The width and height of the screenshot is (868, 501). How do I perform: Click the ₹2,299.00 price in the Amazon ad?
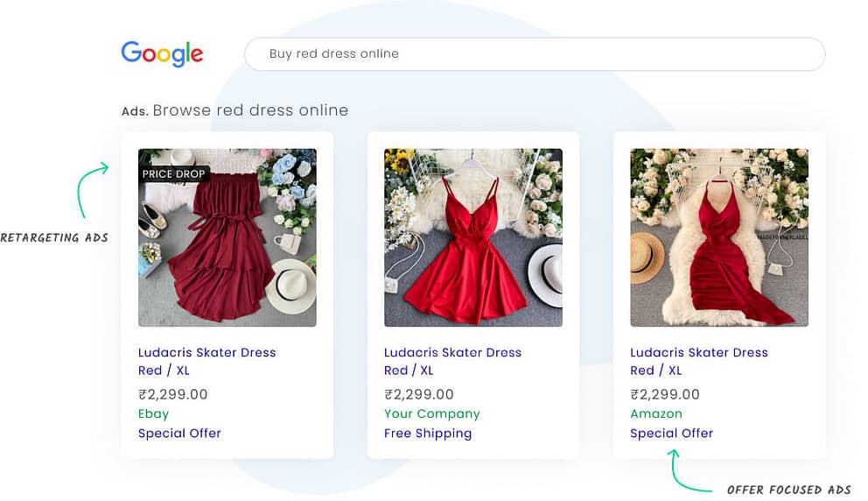point(665,395)
